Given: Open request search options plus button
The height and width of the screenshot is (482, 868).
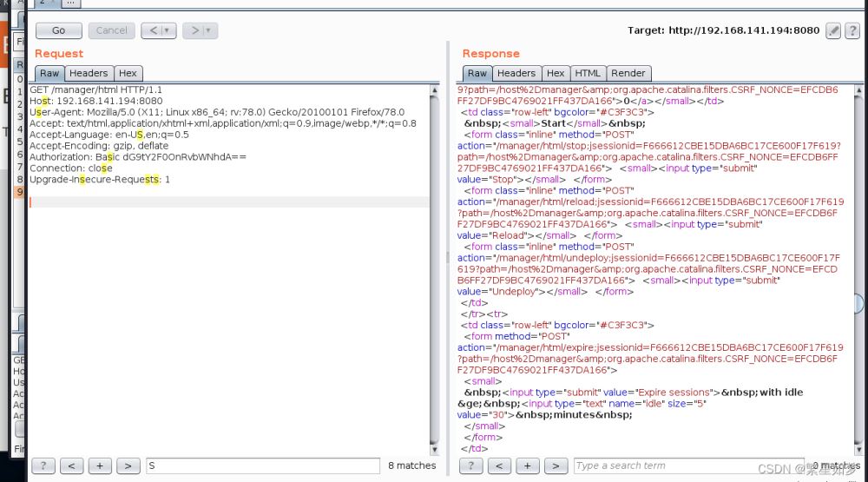Looking at the screenshot, I should pos(100,466).
